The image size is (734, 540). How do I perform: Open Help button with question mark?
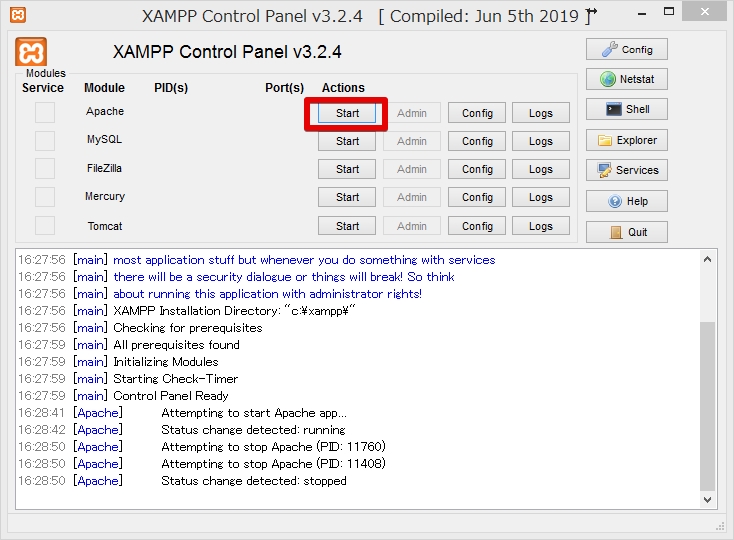point(627,201)
